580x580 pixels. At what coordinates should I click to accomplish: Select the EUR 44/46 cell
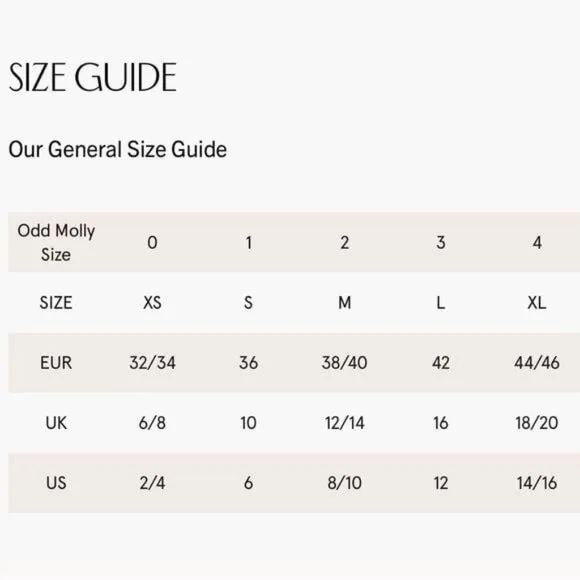coord(537,363)
